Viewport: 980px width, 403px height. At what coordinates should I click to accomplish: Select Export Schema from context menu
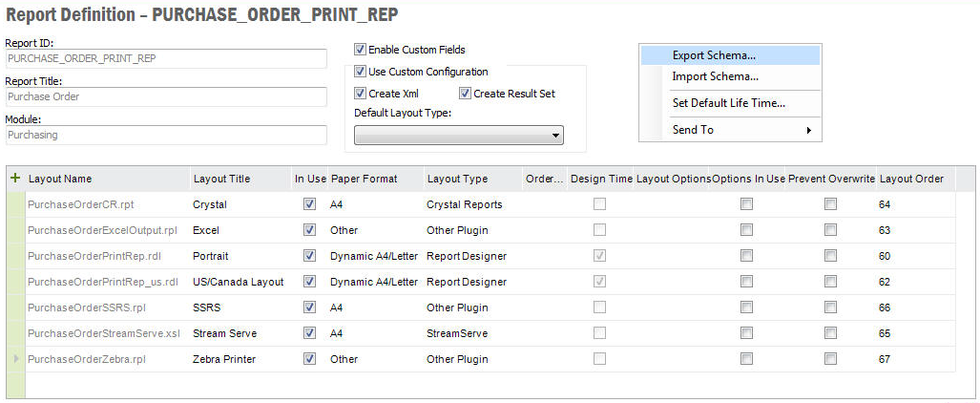714,55
